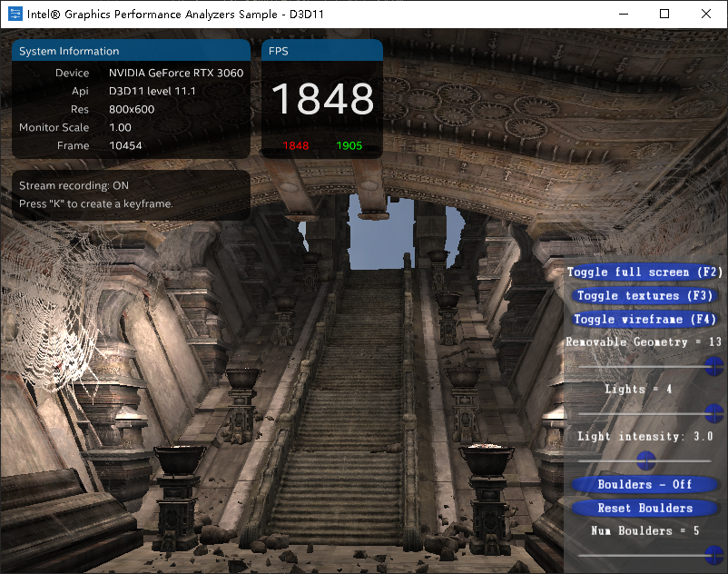Turn boulders on with the Boulders button

point(645,484)
